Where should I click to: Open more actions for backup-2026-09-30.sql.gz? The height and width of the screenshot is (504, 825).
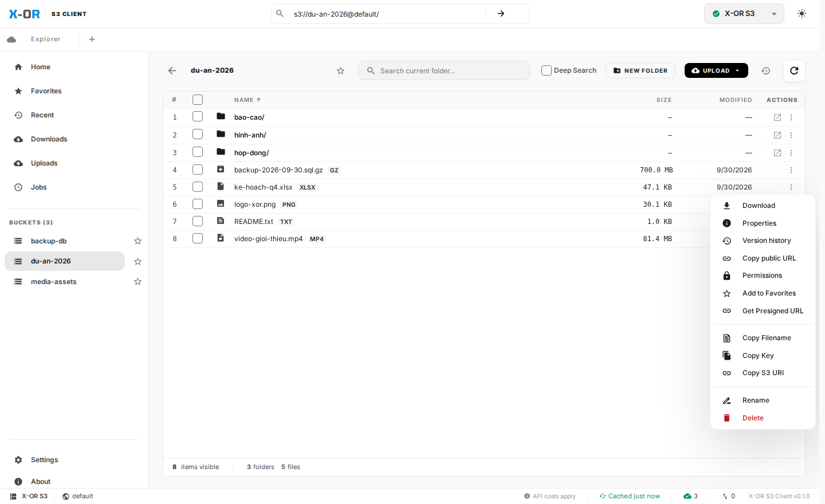[791, 170]
